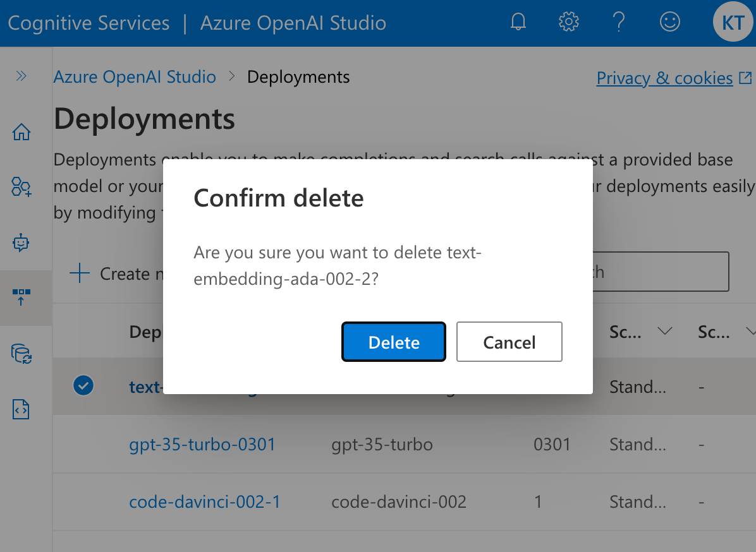Confirm deletion with the Delete button
Screen dimensions: 756x552
(x=393, y=342)
